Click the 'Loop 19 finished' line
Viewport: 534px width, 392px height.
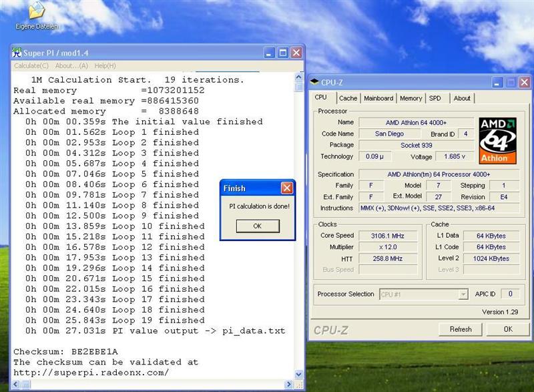[115, 320]
